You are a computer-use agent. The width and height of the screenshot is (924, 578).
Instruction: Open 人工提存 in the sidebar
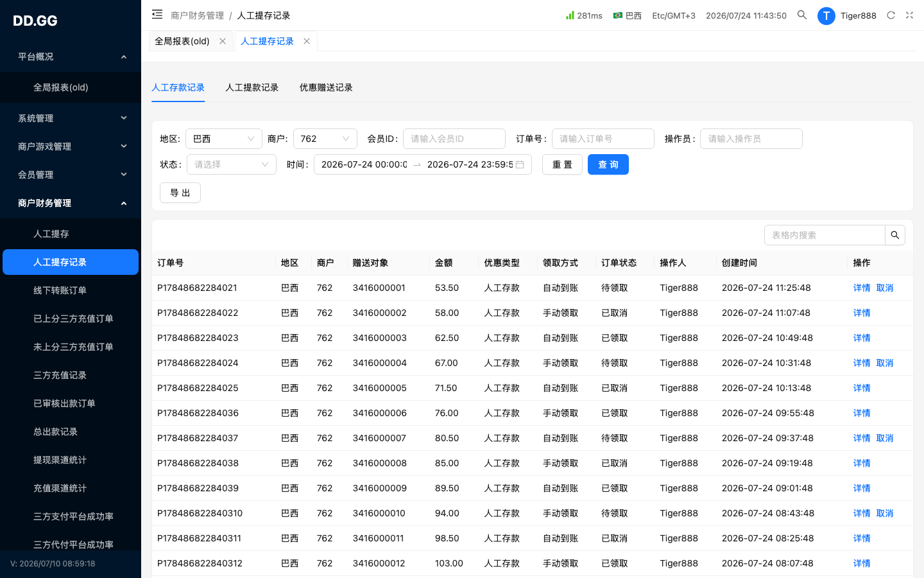click(x=71, y=234)
